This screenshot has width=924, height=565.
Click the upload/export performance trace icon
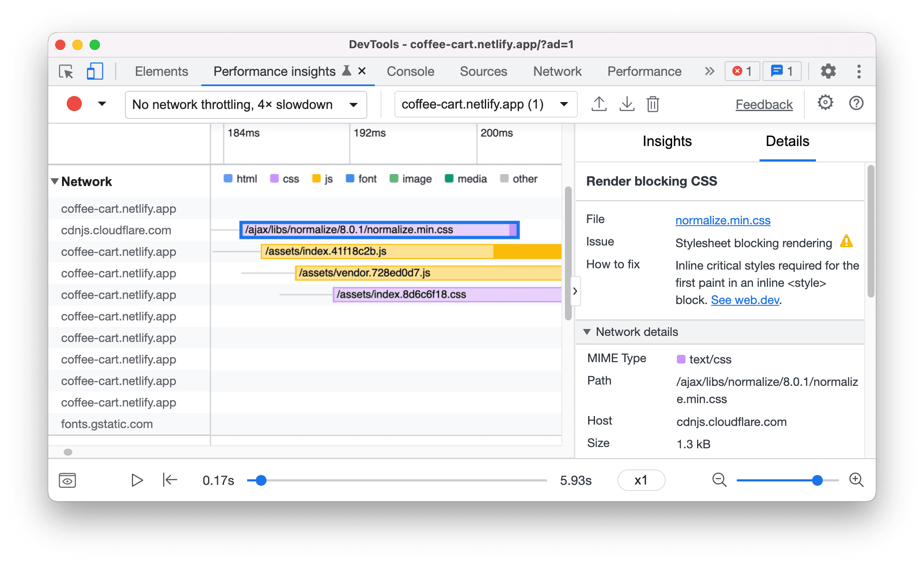pos(597,104)
